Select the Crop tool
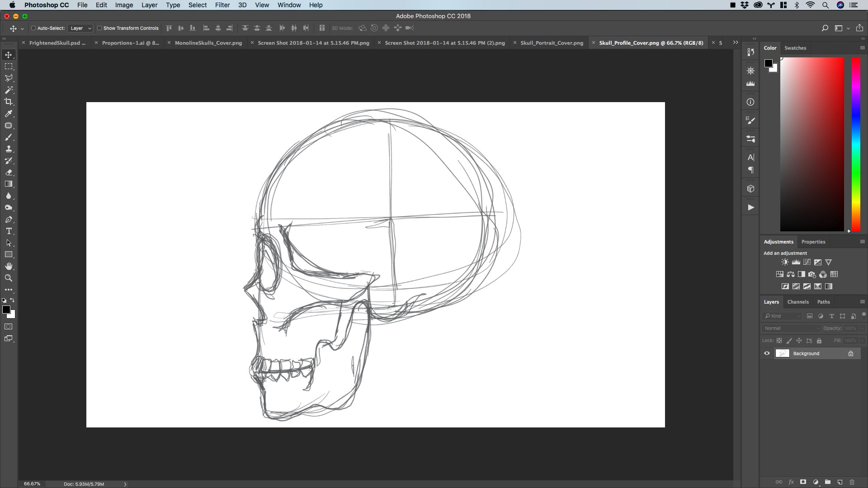868x488 pixels. click(9, 102)
